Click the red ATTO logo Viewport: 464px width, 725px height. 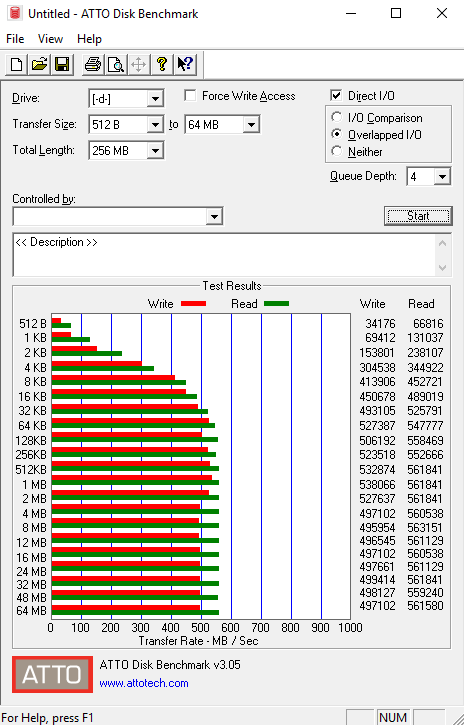point(52,674)
